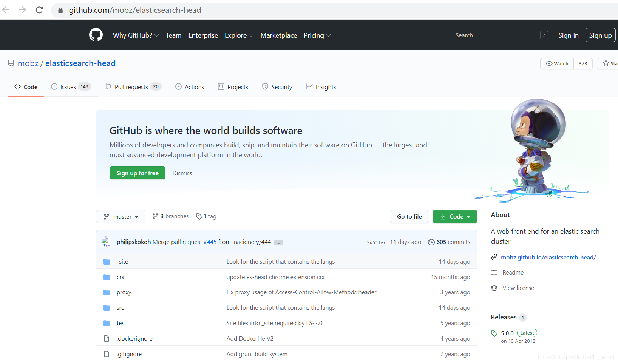The width and height of the screenshot is (618, 364).
Task: Click the repository book icon beside mobz
Action: click(11, 63)
